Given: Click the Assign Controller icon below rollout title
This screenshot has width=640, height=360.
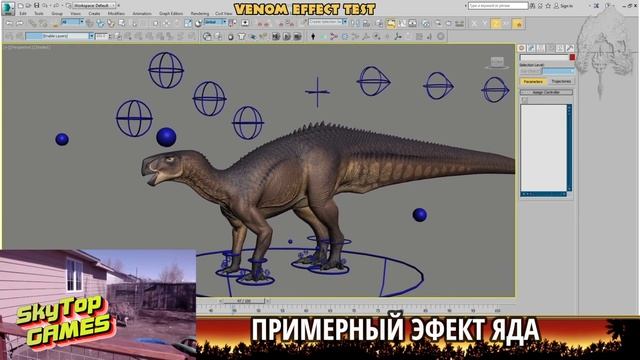Looking at the screenshot, I should [x=524, y=100].
